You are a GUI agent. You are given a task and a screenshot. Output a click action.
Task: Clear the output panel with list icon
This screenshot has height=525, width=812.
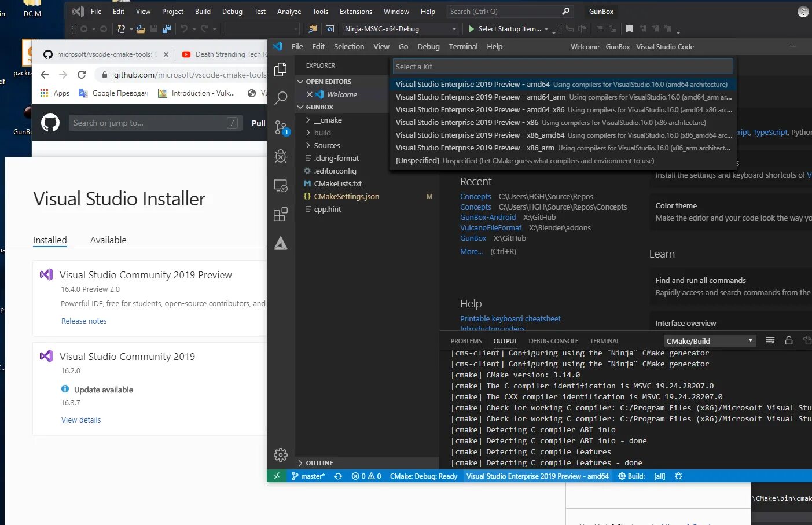pyautogui.click(x=770, y=340)
